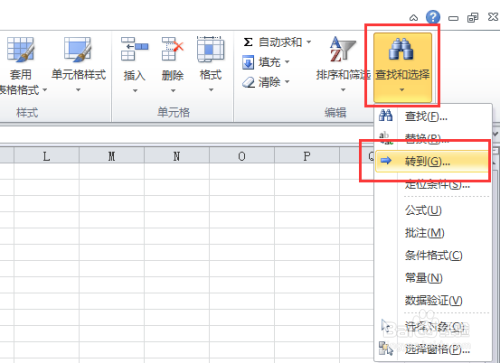Click the selection pane icon in menu
Viewport: 500px width, 363px height.
[x=386, y=348]
